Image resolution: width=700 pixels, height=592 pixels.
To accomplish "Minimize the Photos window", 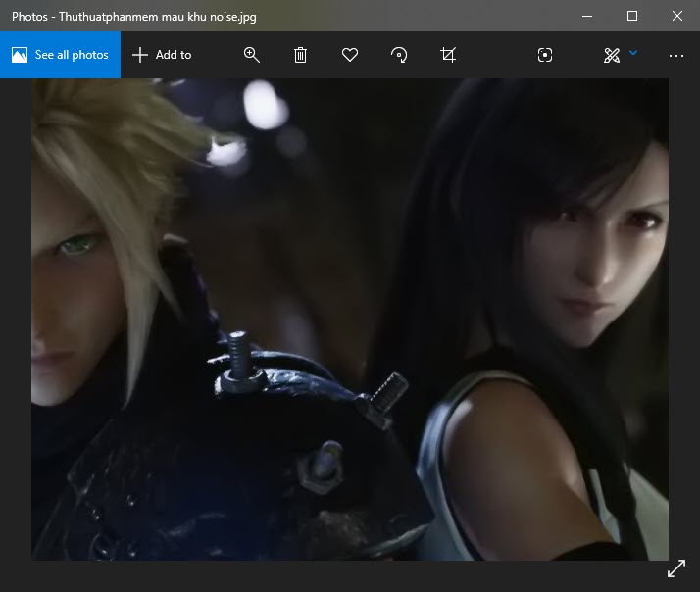I will [x=587, y=16].
